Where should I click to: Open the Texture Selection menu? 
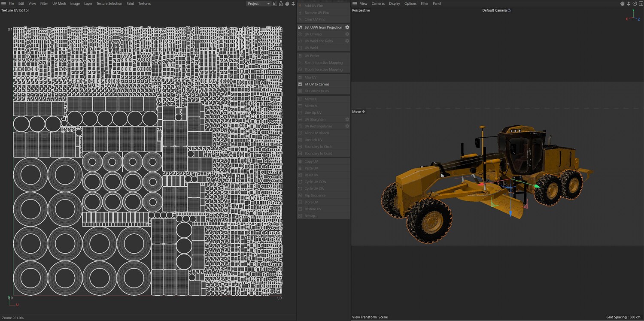(109, 3)
